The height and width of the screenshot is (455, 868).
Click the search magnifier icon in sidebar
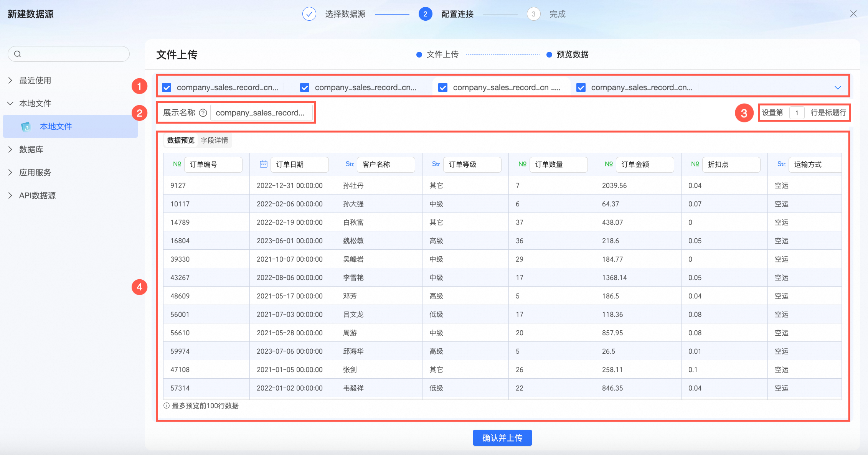point(18,54)
